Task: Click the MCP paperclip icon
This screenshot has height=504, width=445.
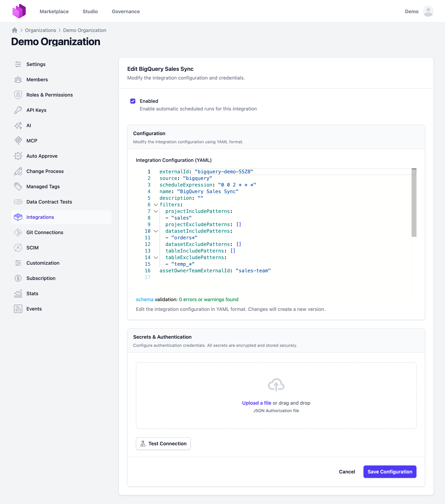Action: 18,141
